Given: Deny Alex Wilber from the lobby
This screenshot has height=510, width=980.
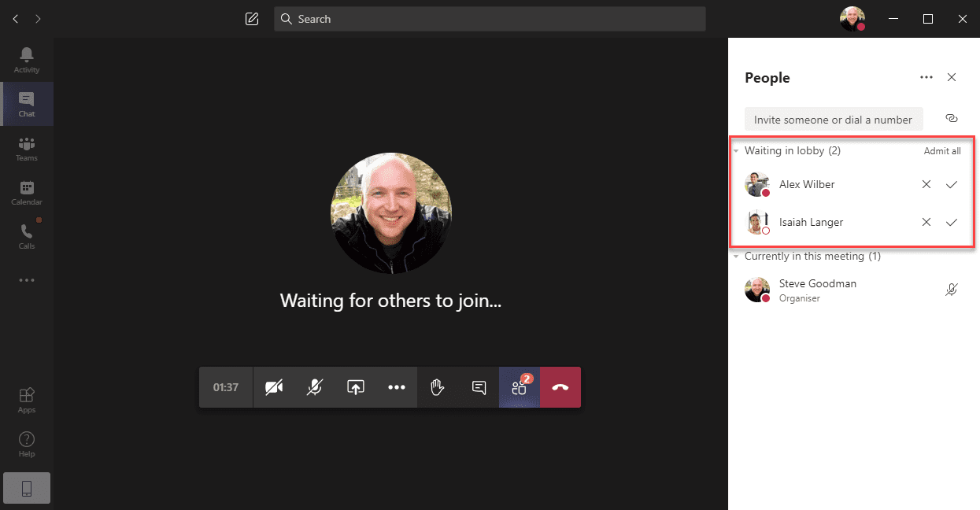Looking at the screenshot, I should click(x=926, y=184).
